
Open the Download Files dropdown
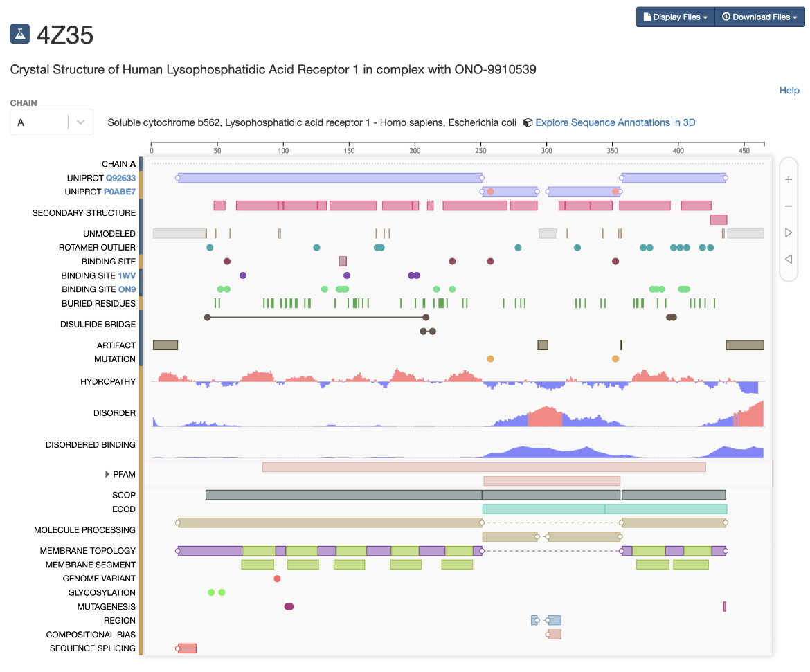coord(759,17)
